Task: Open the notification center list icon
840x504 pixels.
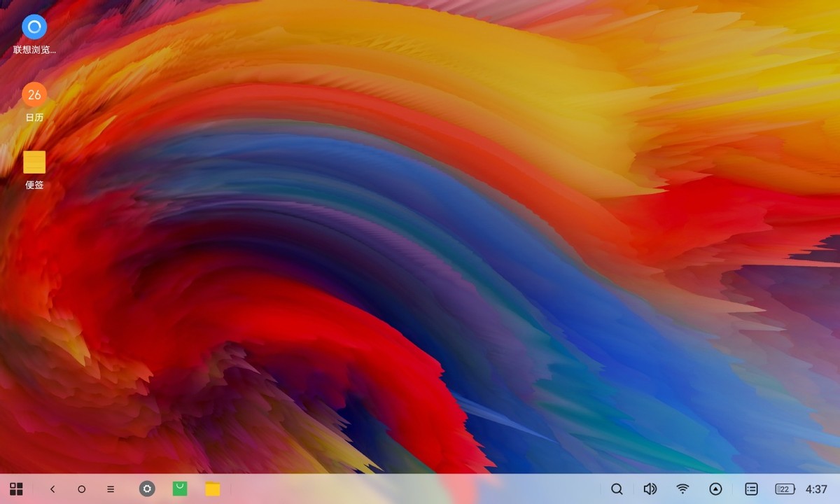Action: click(x=751, y=489)
